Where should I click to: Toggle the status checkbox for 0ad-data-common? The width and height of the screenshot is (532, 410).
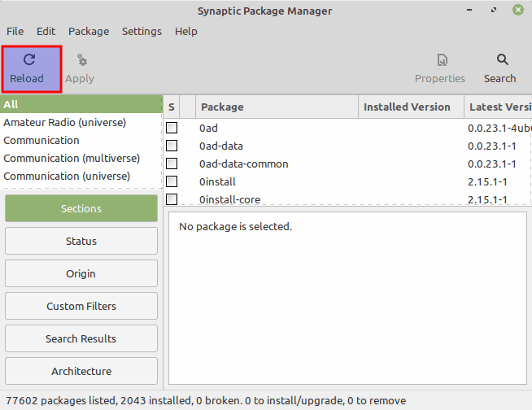[172, 164]
